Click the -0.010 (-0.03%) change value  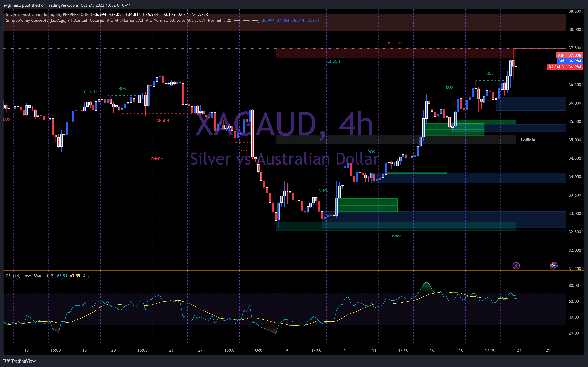coord(175,15)
